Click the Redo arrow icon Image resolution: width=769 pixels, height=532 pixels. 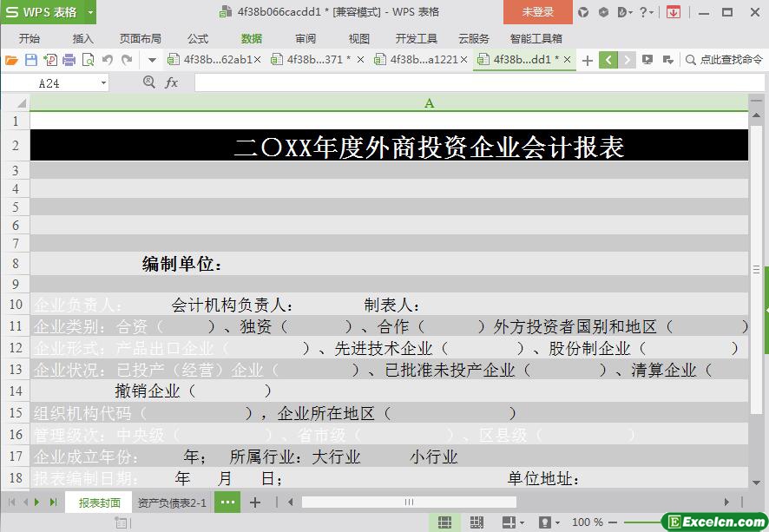click(x=127, y=60)
